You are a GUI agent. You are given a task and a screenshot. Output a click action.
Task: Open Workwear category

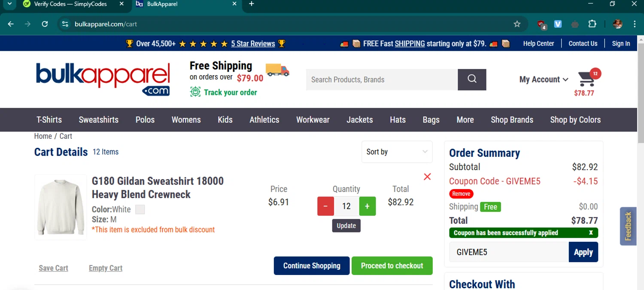(313, 120)
